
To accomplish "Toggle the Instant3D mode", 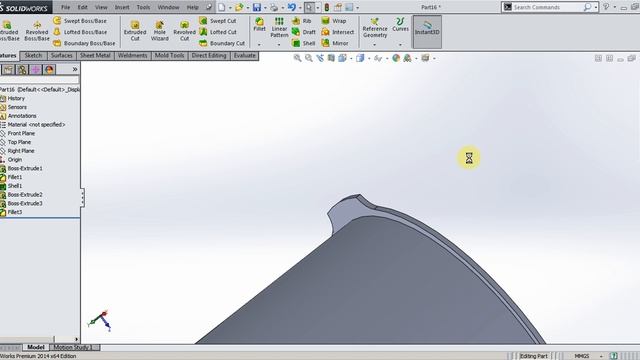I will click(x=427, y=32).
